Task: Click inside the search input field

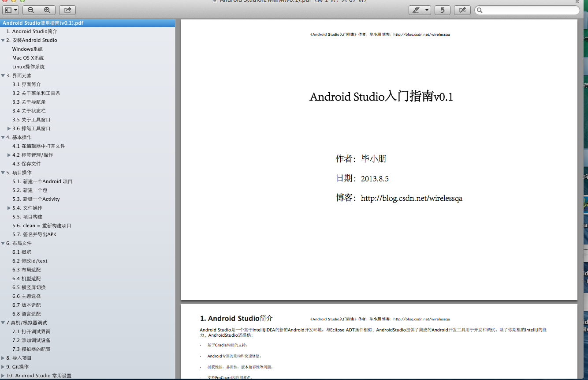Action: (525, 10)
